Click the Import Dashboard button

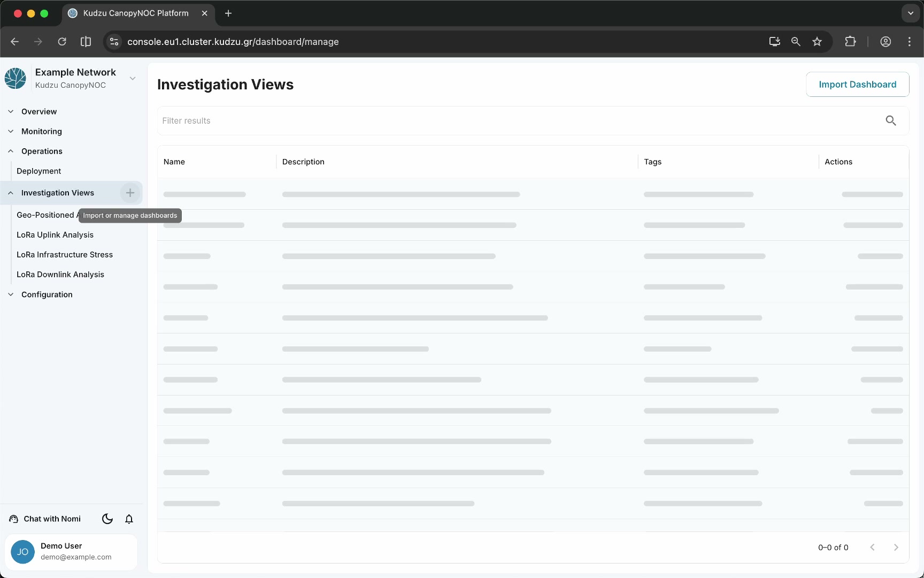pos(857,85)
